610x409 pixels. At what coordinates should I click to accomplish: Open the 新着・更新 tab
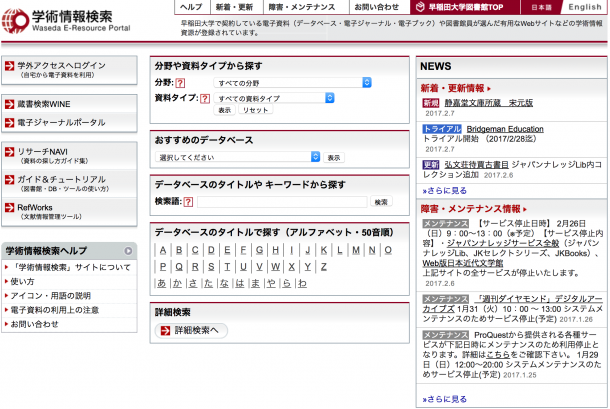[x=234, y=7]
